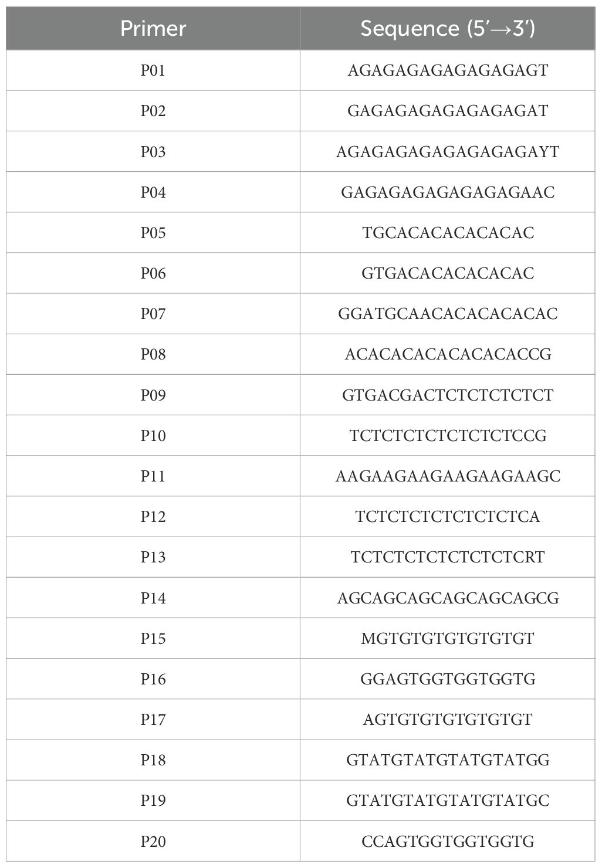
Task: Click the P05 row label
Action: click(x=153, y=233)
